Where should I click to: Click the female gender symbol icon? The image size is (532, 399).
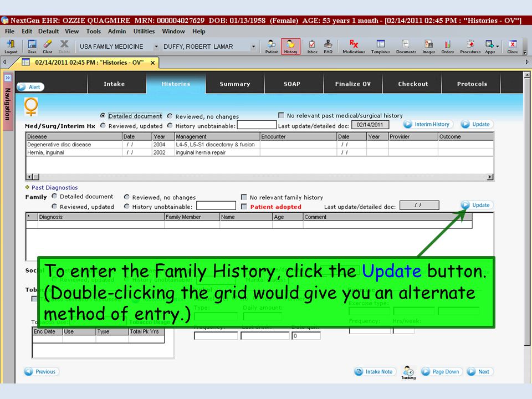[31, 107]
